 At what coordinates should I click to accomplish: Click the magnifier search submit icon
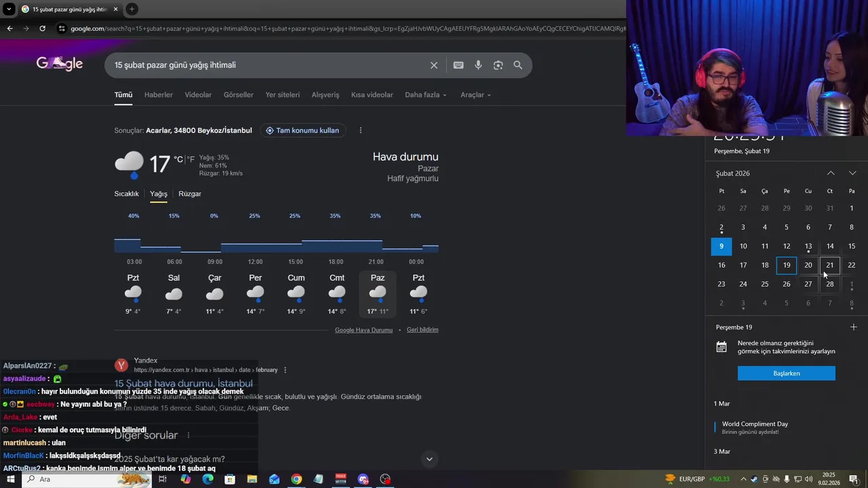pos(518,65)
